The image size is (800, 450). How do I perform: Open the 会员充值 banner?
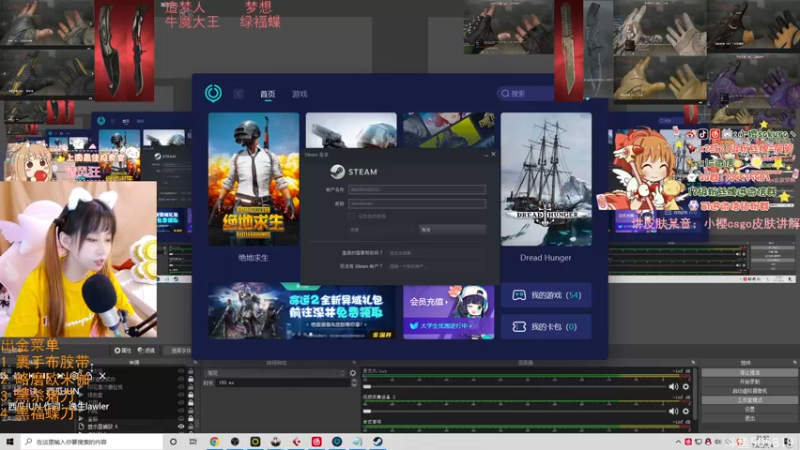point(448,312)
